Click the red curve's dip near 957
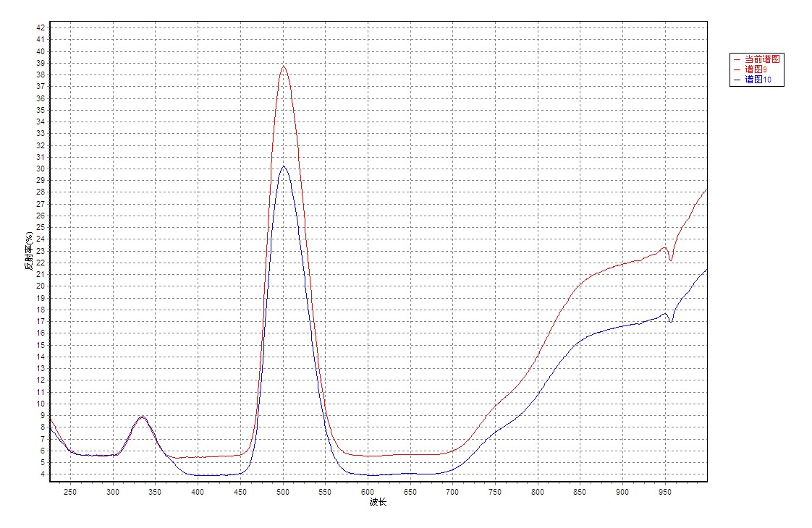Viewport: 812px width, 528px height. (671, 260)
